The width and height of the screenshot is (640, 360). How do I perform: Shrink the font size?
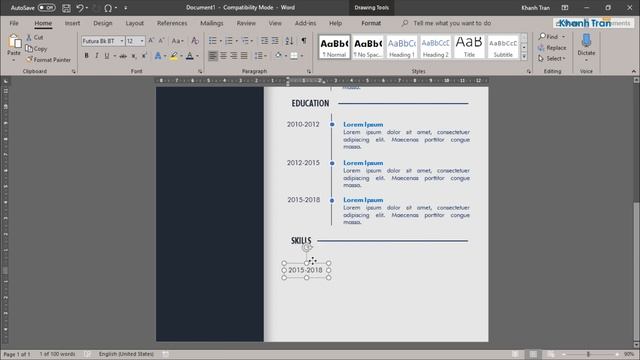pos(161,40)
